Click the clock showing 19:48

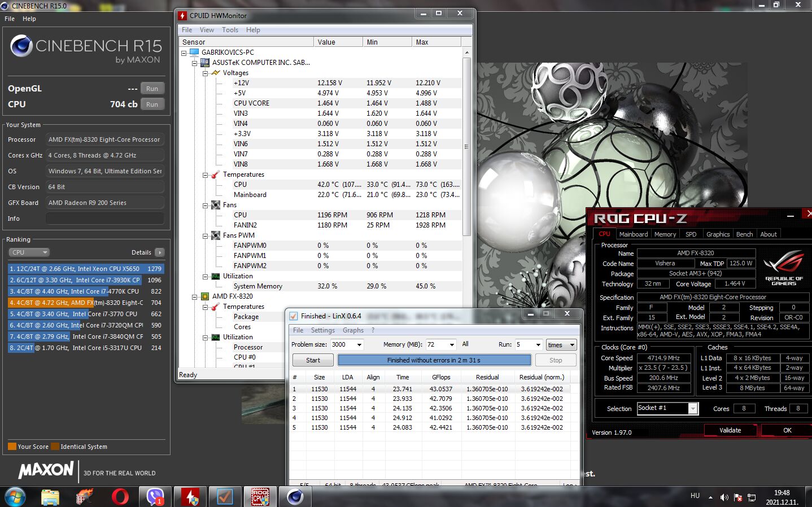(782, 493)
